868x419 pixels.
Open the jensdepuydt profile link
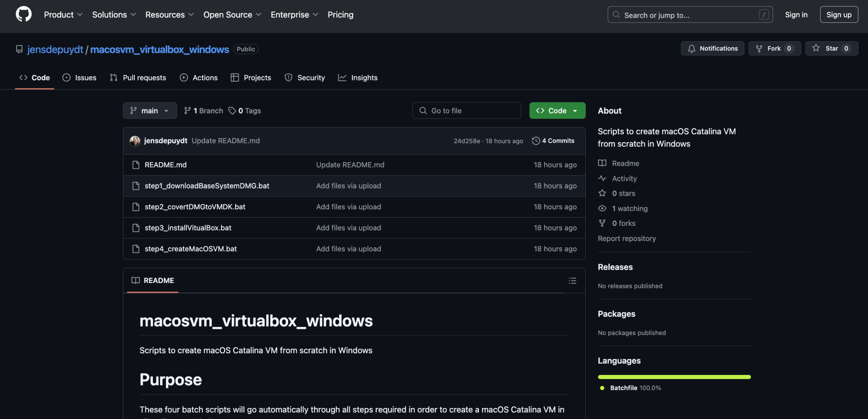point(55,49)
